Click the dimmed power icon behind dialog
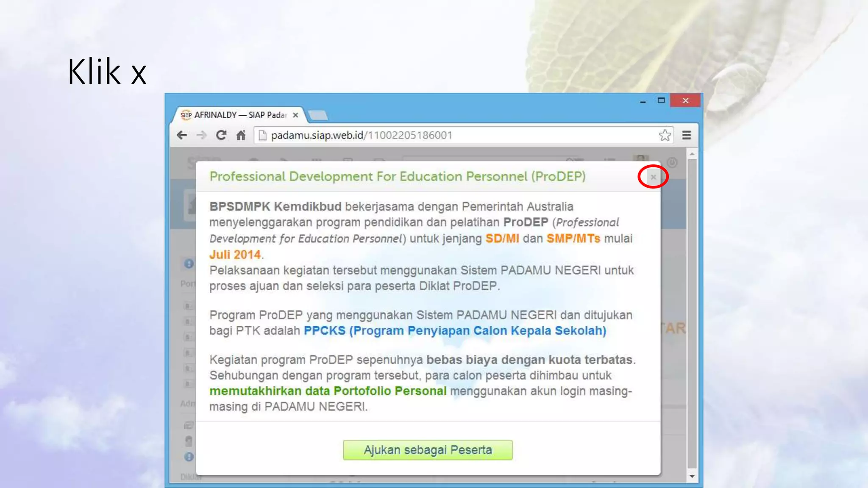Viewport: 868px width, 488px height. tap(672, 162)
